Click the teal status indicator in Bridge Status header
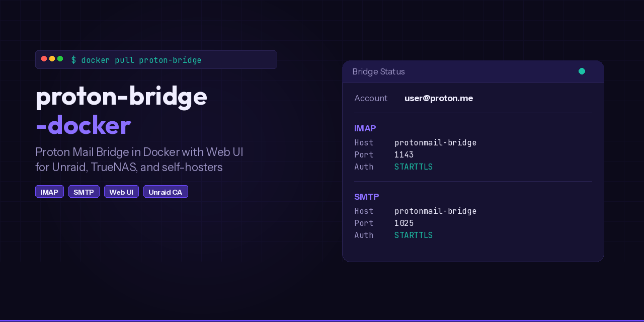644x322 pixels. coord(582,71)
